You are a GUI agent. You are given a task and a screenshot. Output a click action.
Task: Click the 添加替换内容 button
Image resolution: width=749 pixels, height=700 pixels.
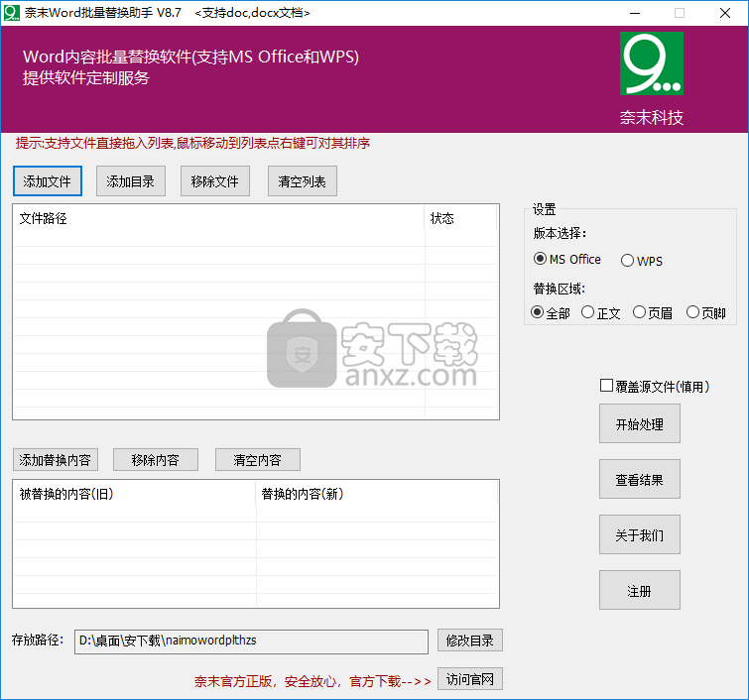(x=56, y=459)
